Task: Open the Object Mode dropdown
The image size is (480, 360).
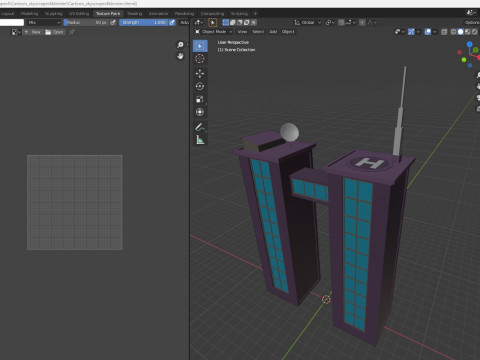Action: click(213, 32)
